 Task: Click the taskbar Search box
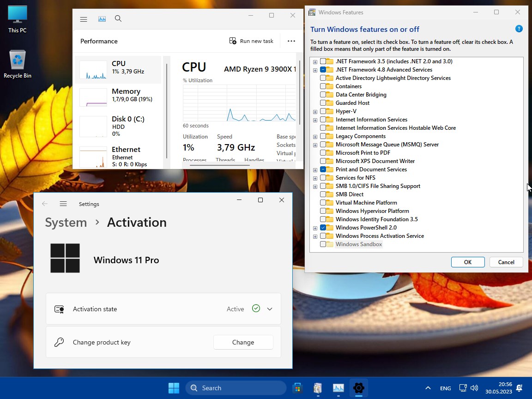[x=236, y=388]
